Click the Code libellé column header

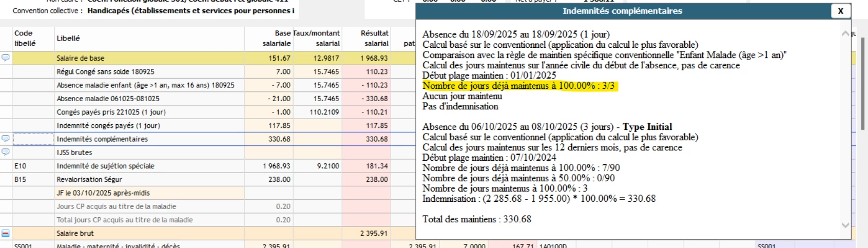[x=25, y=39]
